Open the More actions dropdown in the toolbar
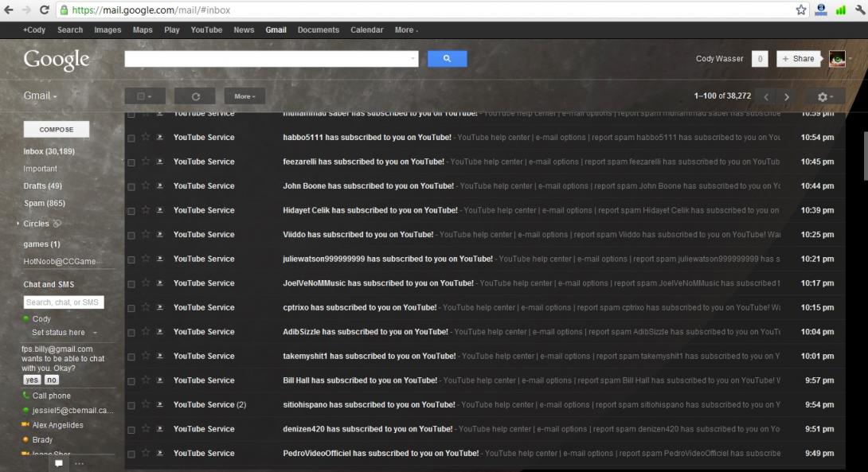 pyautogui.click(x=244, y=96)
